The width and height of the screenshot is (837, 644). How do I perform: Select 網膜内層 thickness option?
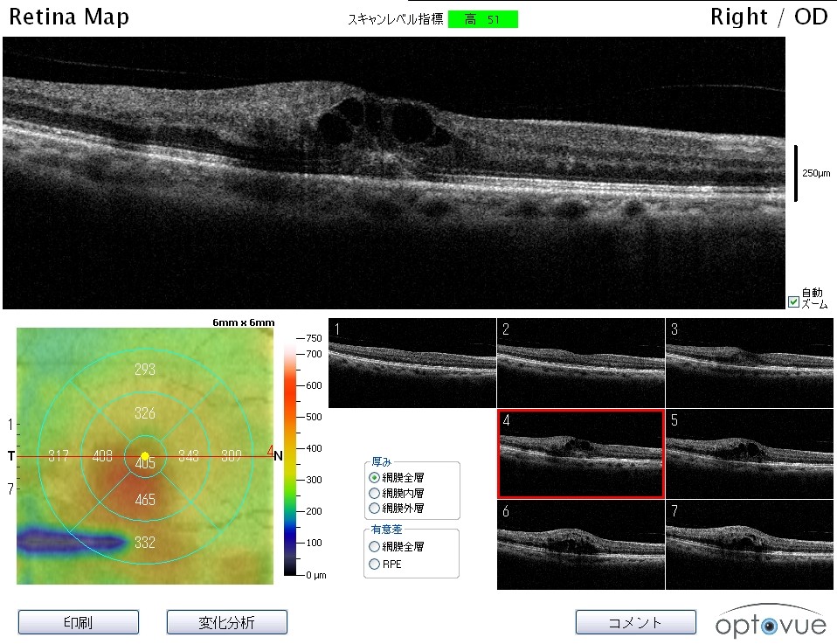coord(375,493)
